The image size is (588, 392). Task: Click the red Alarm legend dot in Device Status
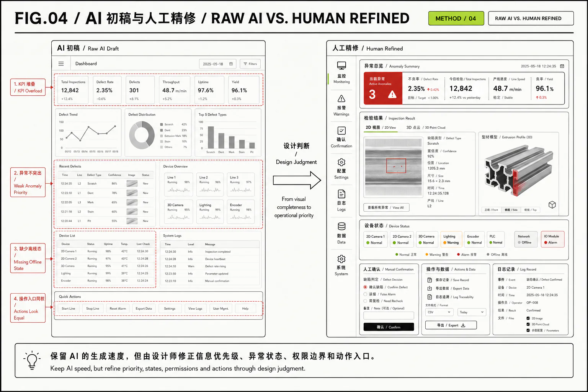coord(458,255)
